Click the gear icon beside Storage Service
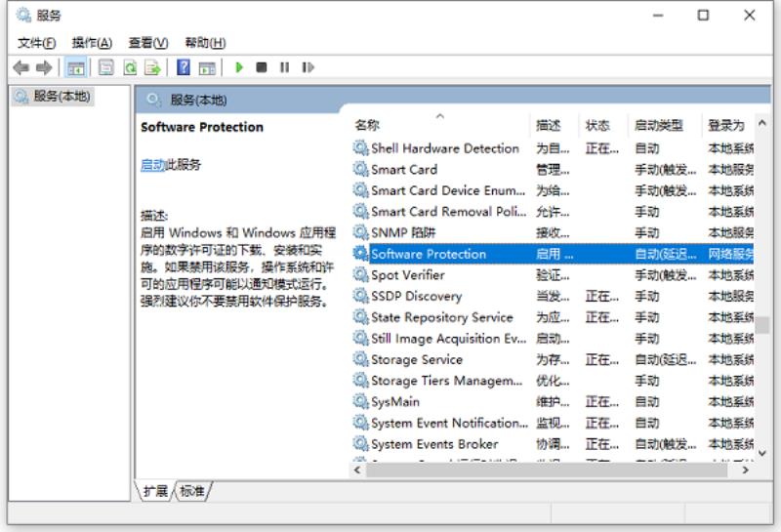This screenshot has height=532, width=781. point(360,358)
